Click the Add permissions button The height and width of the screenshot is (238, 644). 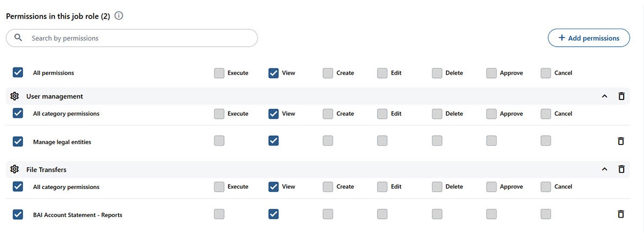[x=588, y=38]
